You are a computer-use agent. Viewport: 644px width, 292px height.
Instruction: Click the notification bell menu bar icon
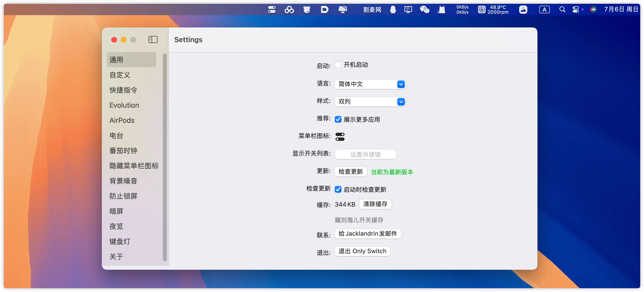point(393,10)
